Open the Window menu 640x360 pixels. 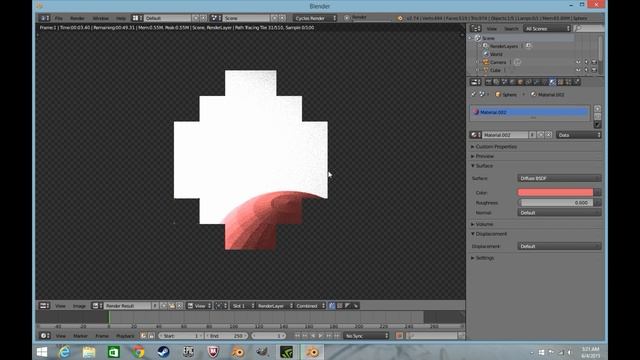(x=100, y=18)
